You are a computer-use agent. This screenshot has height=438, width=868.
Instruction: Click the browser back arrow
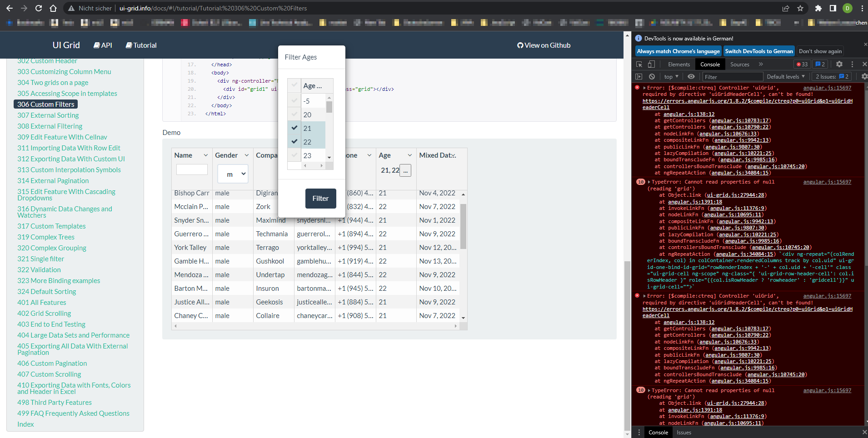click(x=10, y=8)
